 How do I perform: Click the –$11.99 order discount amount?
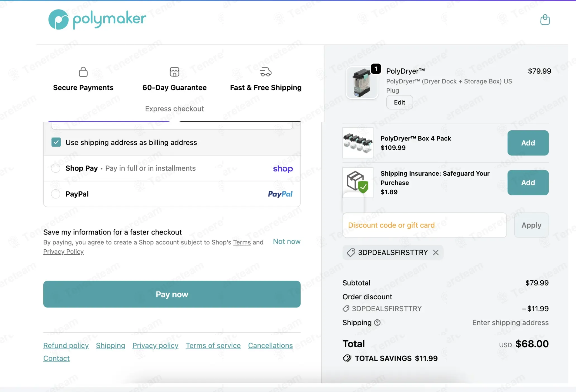(535, 309)
